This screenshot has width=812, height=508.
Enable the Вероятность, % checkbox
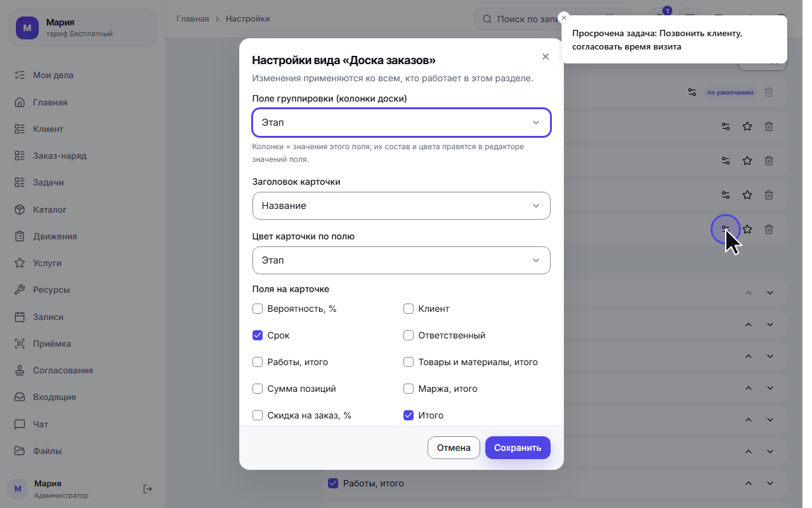tap(258, 309)
